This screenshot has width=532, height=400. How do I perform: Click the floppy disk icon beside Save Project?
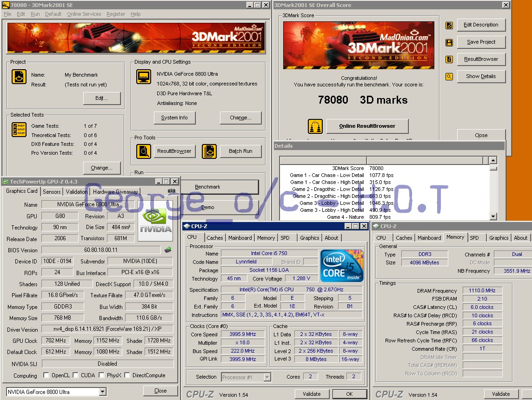(449, 43)
